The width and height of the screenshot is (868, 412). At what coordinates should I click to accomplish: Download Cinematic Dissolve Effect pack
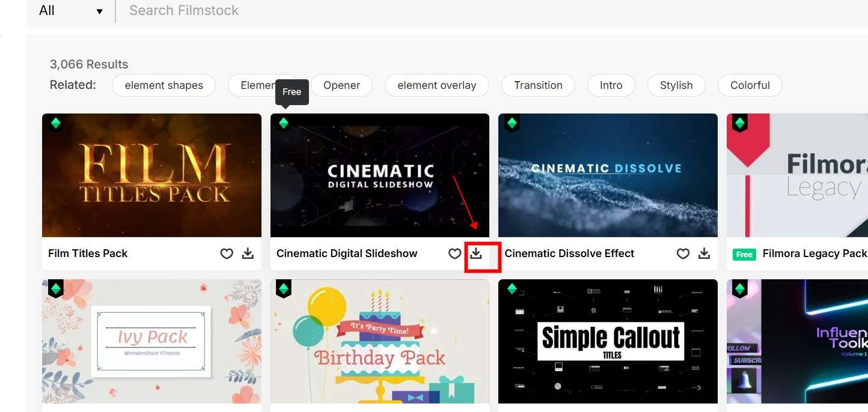click(x=704, y=253)
